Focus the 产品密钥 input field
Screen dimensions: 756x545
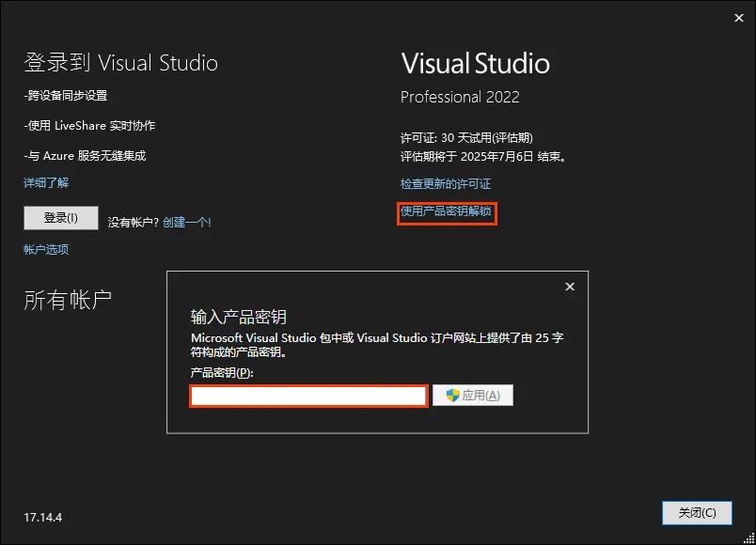coord(308,397)
